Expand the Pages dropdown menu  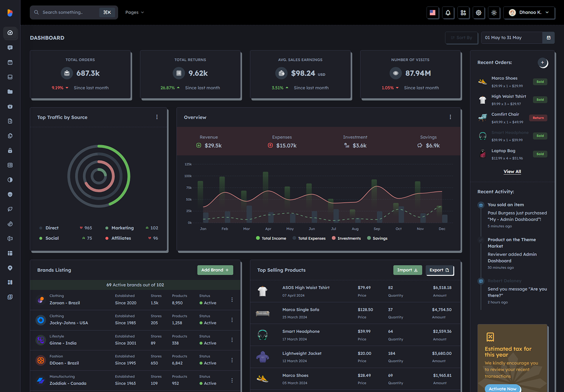[x=134, y=12]
